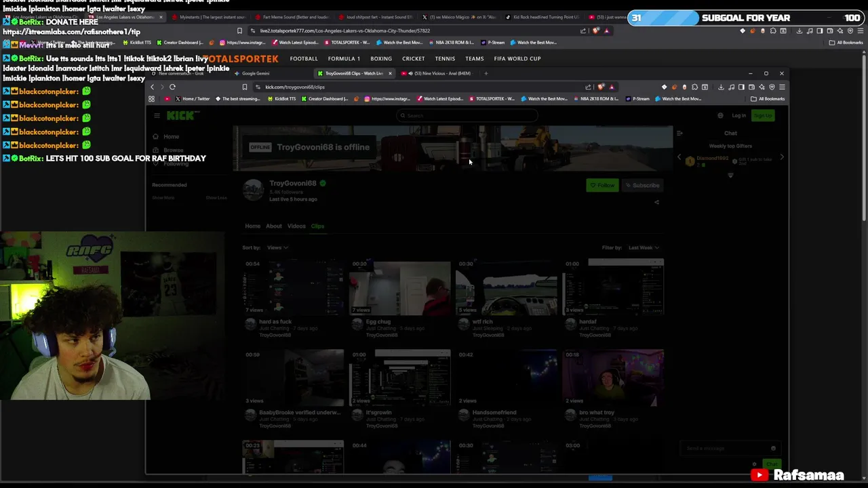Click the Follow button

(x=602, y=185)
